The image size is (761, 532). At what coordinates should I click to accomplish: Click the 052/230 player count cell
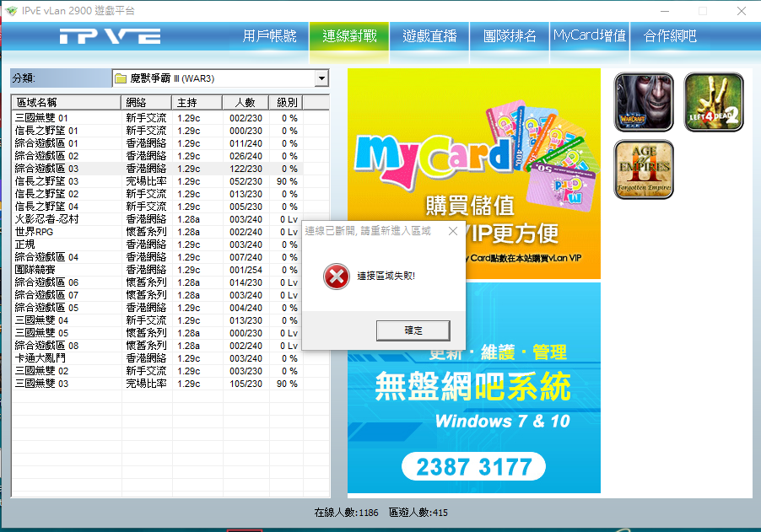[x=246, y=181]
